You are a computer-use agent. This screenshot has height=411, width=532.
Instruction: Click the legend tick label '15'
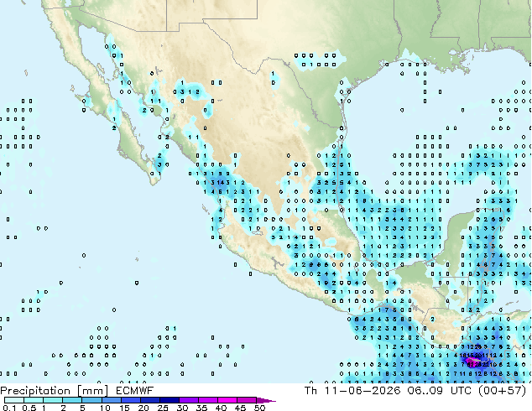pyautogui.click(x=124, y=408)
